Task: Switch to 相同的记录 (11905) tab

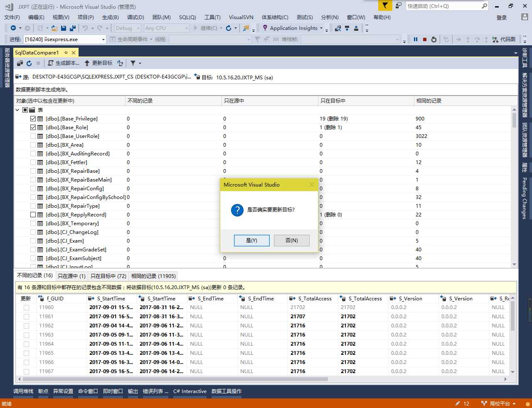Action: click(x=153, y=276)
